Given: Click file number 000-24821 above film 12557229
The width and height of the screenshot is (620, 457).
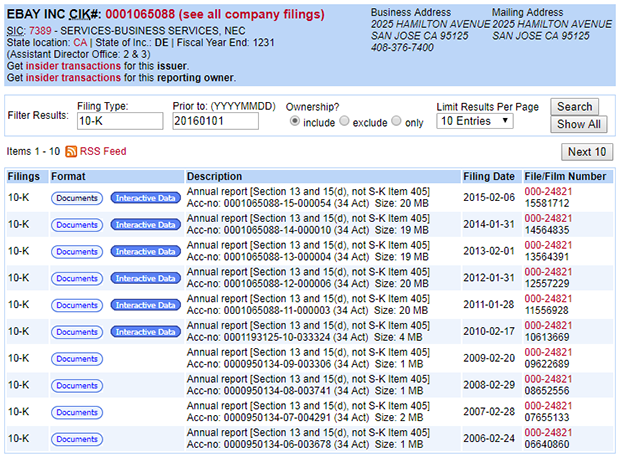Looking at the screenshot, I should (548, 272).
